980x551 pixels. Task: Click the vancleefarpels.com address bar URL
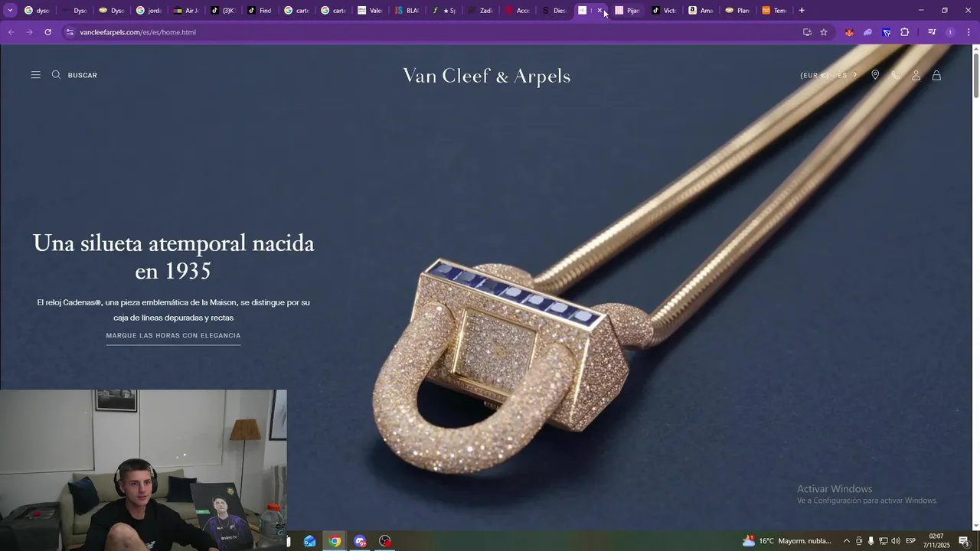[x=138, y=32]
